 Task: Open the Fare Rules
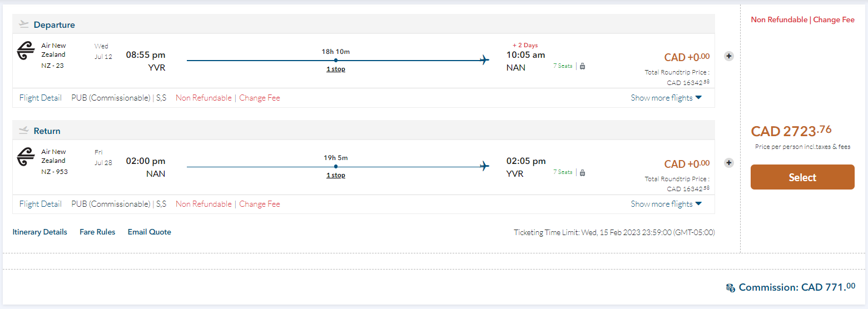(x=97, y=232)
